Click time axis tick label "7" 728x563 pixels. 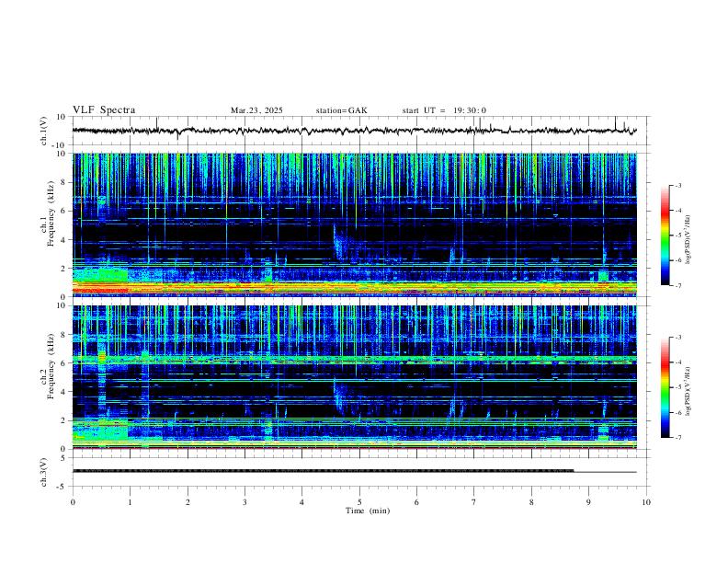tap(474, 502)
